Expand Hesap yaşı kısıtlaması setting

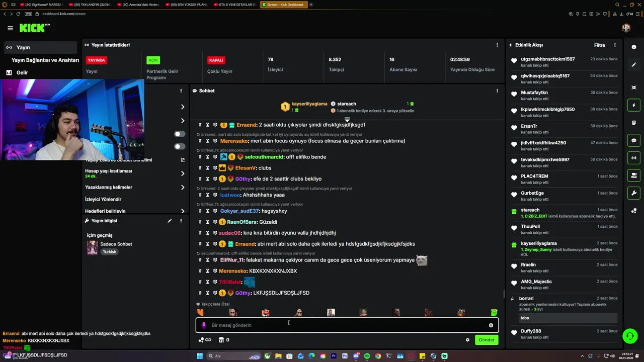pyautogui.click(x=183, y=173)
